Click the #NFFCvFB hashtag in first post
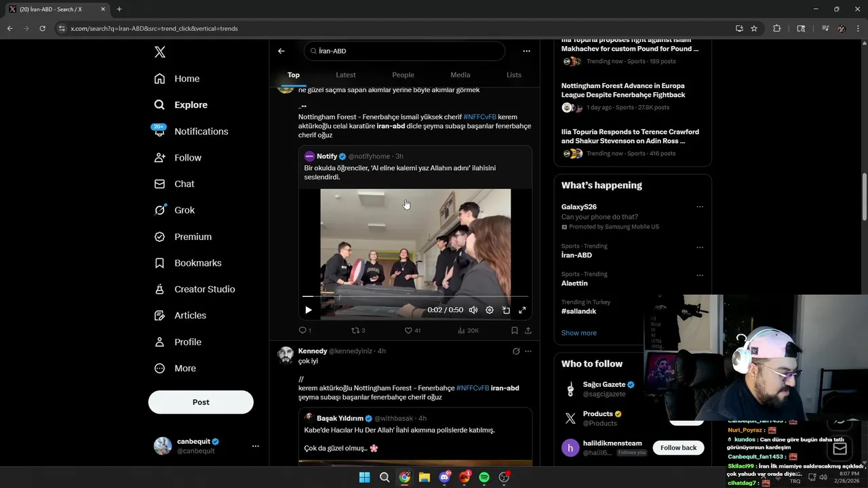The height and width of the screenshot is (488, 868). [x=480, y=117]
